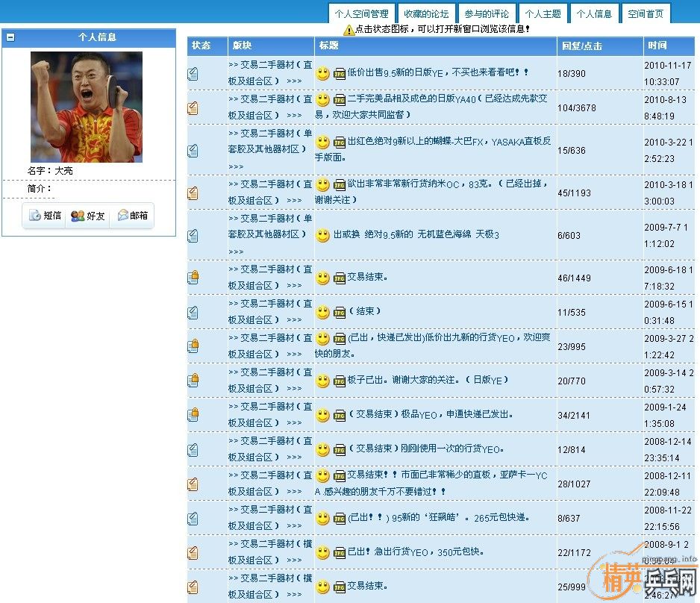Open the 个人空间管理 tab
Viewport: 700px width, 603px height.
[x=361, y=13]
